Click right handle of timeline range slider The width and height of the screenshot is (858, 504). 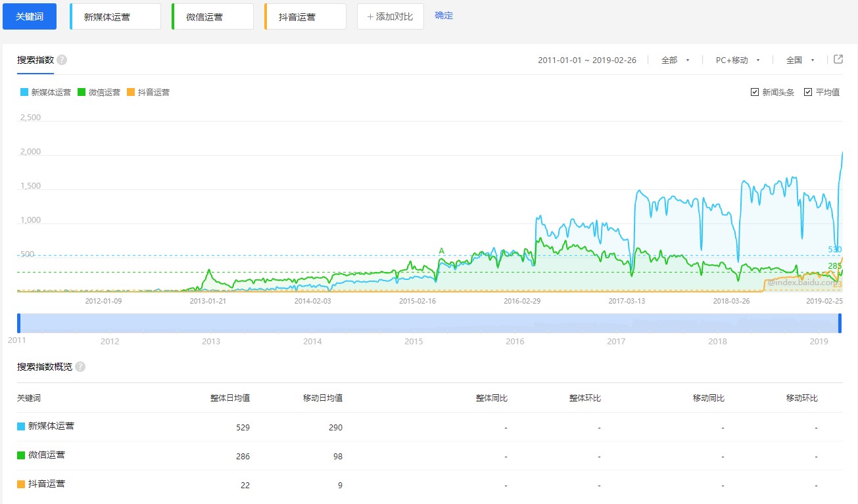840,323
